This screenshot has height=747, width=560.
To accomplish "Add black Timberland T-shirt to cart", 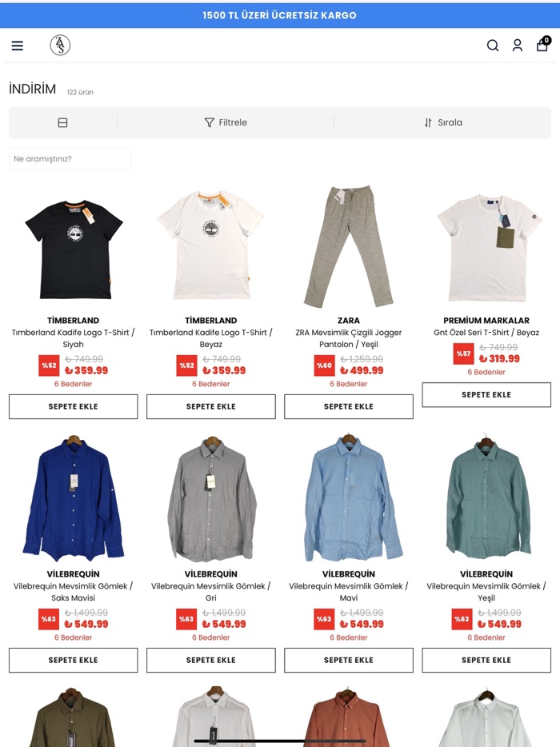I will [x=74, y=406].
